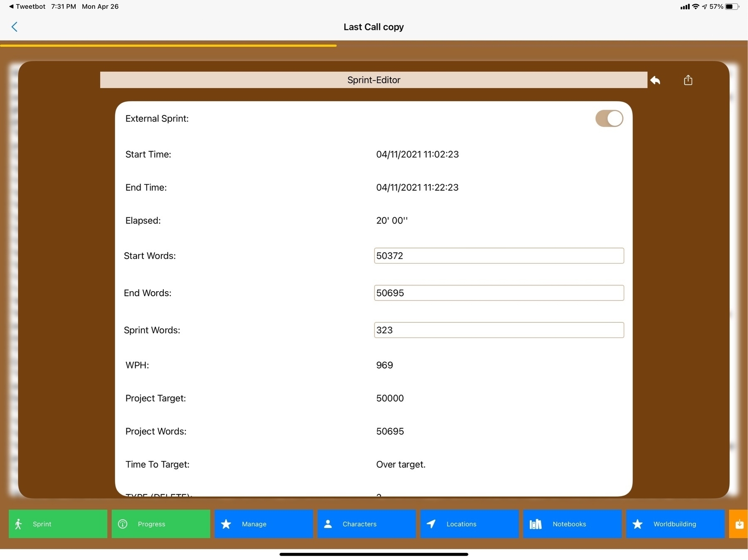Viewport: 748px width, 560px height.
Task: Click the reply arrow icon beside Sprint-Editor
Action: point(655,80)
